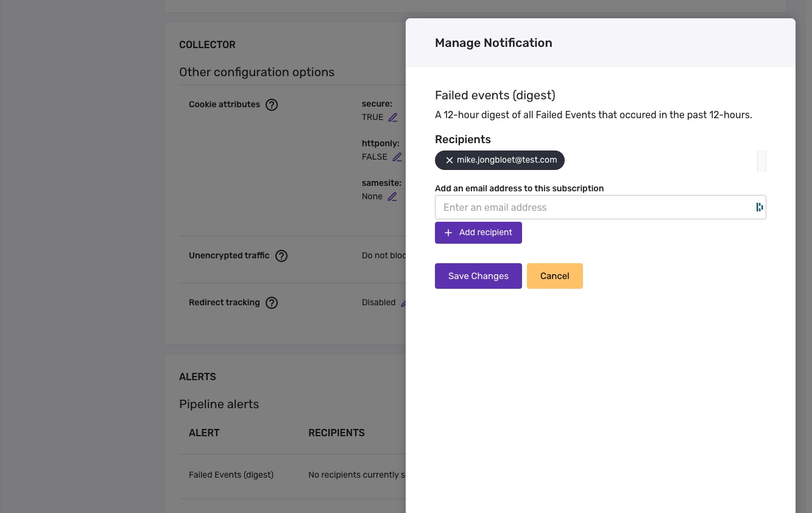
Task: Click the Pipeline alerts heading
Action: (x=219, y=405)
